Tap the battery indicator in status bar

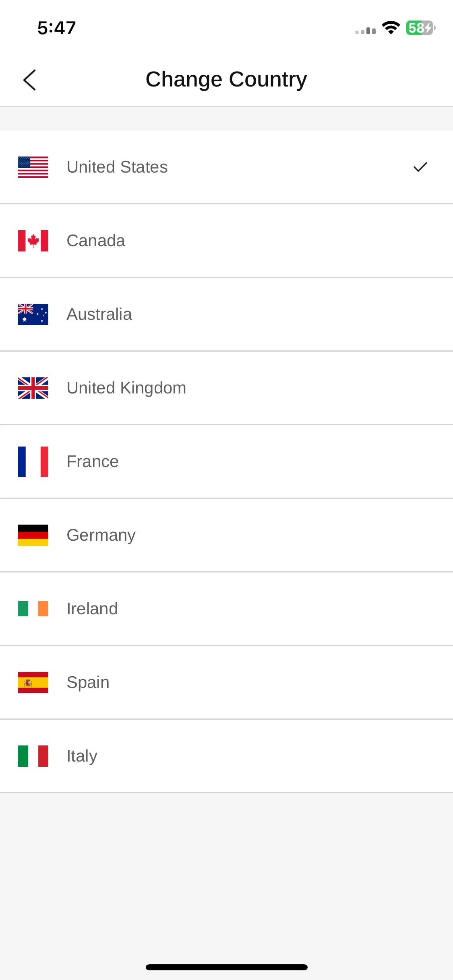[x=420, y=28]
